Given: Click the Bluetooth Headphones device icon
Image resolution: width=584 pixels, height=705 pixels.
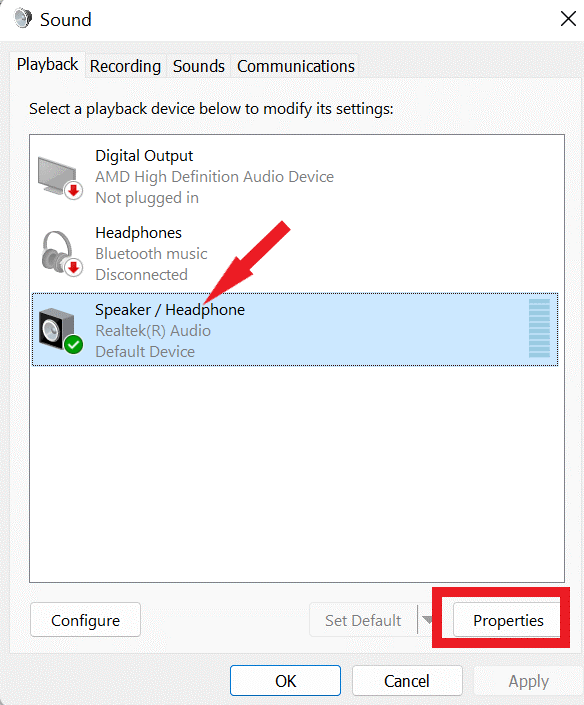Looking at the screenshot, I should (x=61, y=253).
